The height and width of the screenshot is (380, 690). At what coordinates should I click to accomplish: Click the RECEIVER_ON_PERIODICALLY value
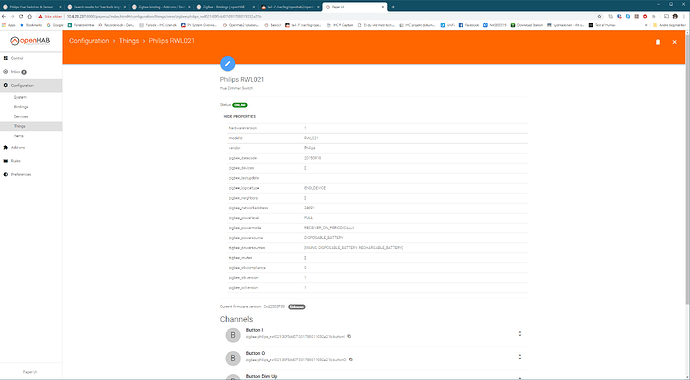(329, 228)
